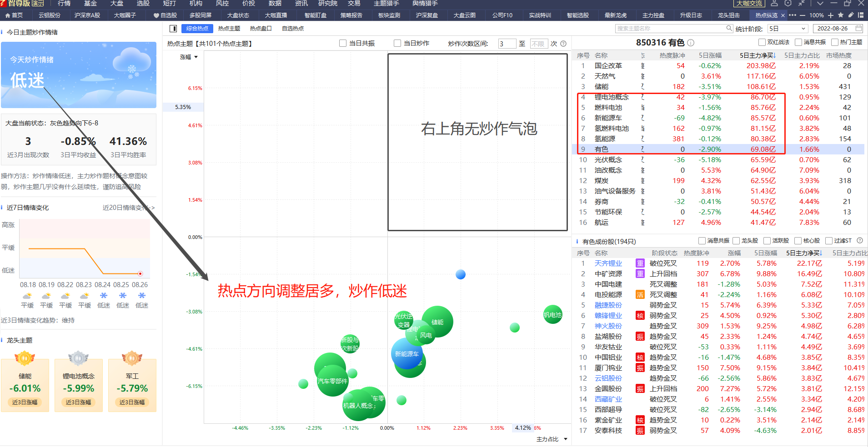Open the 统计阶段 5日 dropdown
Image resolution: width=868 pixels, height=447 pixels.
788,29
